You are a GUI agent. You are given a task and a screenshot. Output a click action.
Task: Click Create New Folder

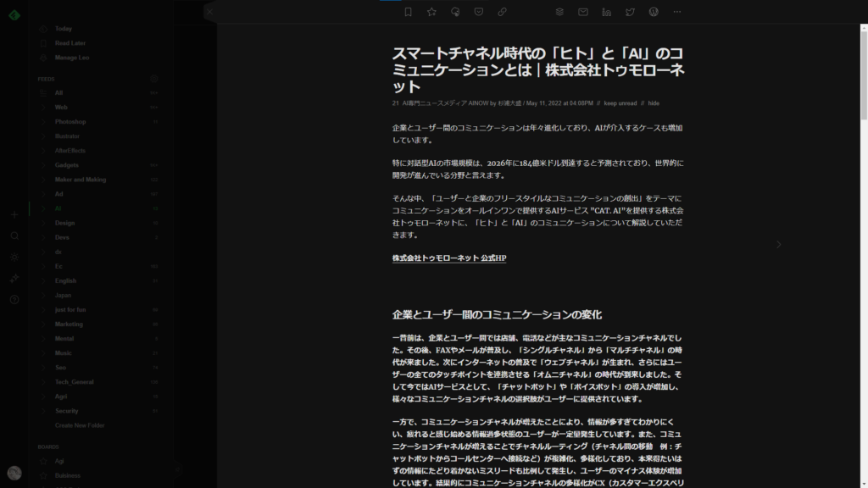coord(80,425)
